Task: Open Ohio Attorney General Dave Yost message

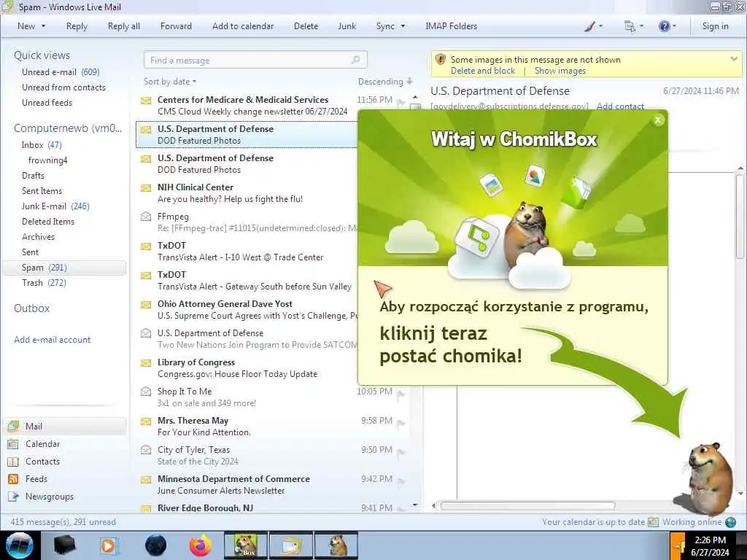Action: [x=247, y=309]
